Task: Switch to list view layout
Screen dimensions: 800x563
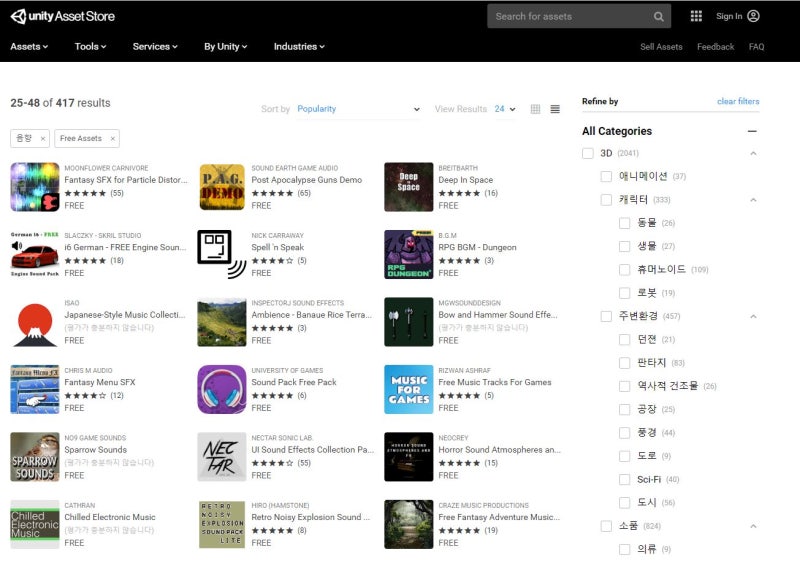Action: 555,109
